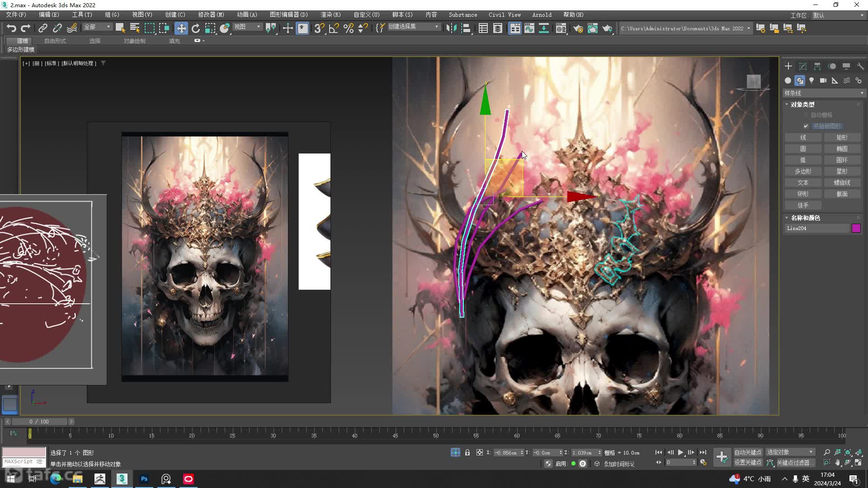This screenshot has width=868, height=488.
Task: Toggle the selection lock padlock icon
Action: click(467, 452)
